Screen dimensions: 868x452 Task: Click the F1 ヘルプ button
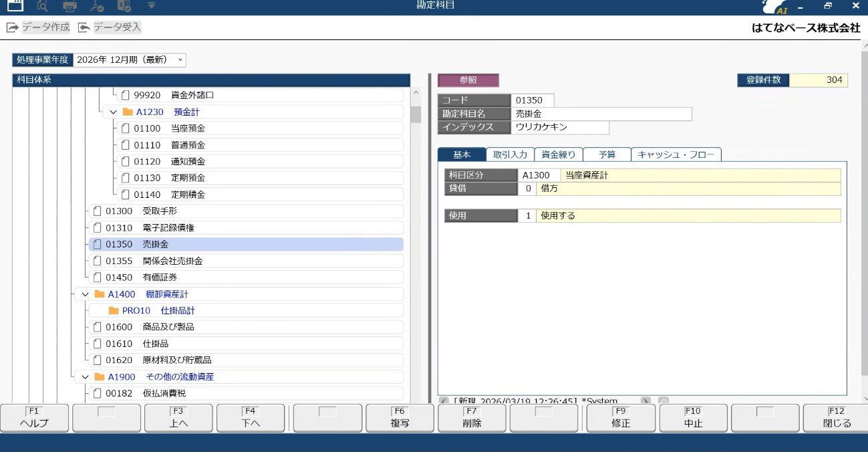tap(35, 418)
